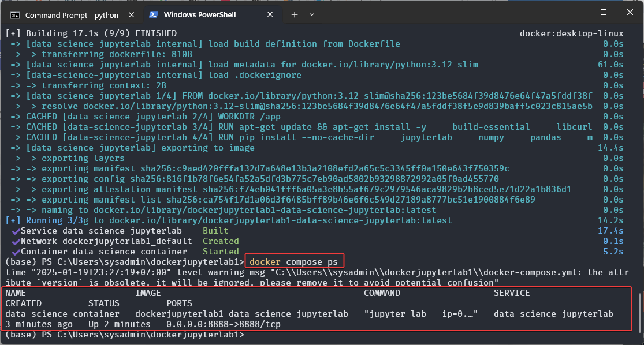Click the 'docker compose ps' command text

(293, 262)
